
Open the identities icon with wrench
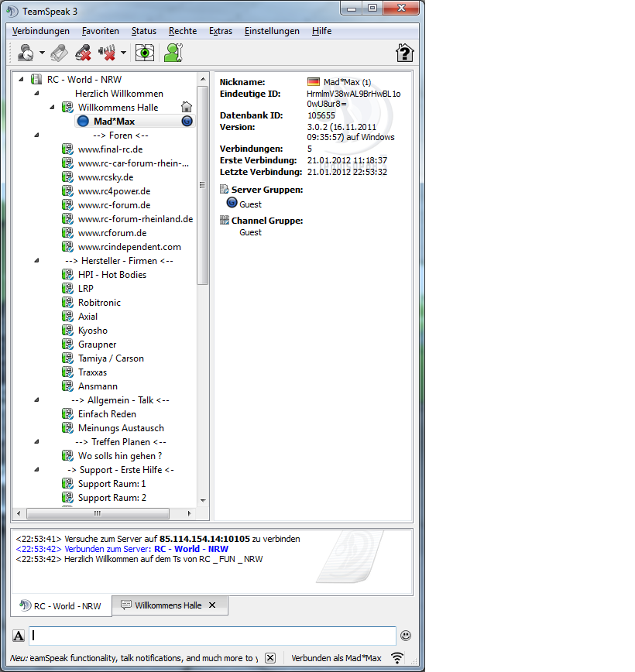(173, 53)
